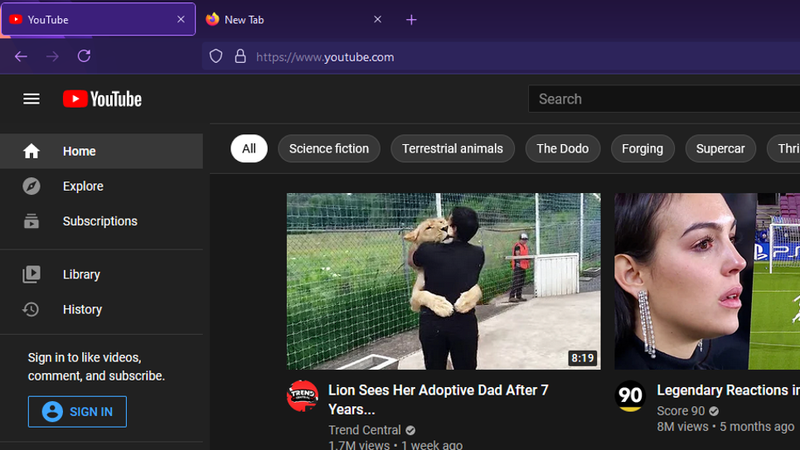View site security lock icon
The image size is (800, 450).
click(240, 57)
